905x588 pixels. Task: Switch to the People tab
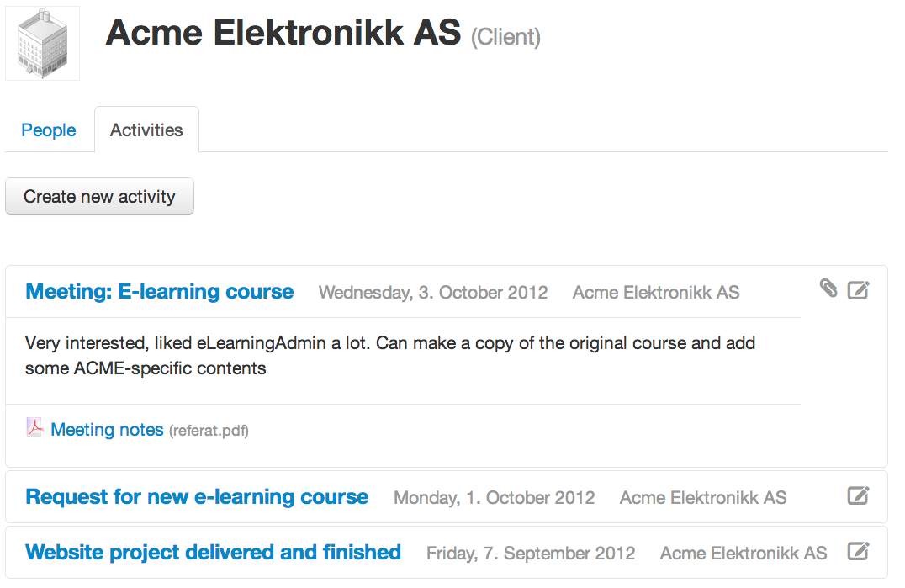49,130
